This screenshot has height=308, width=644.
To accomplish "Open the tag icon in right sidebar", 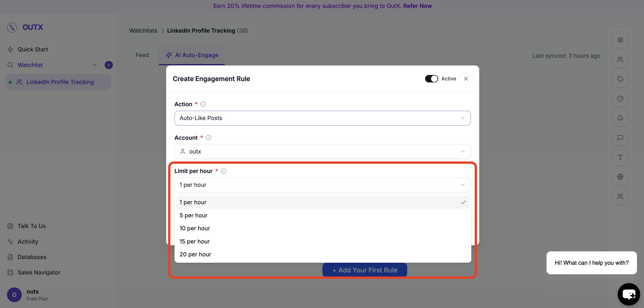I will tap(620, 79).
